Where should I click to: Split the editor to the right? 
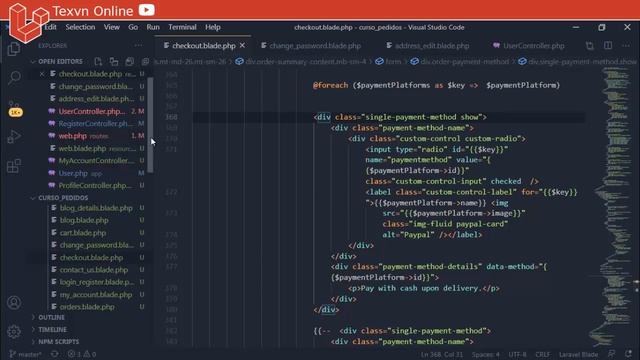point(608,46)
